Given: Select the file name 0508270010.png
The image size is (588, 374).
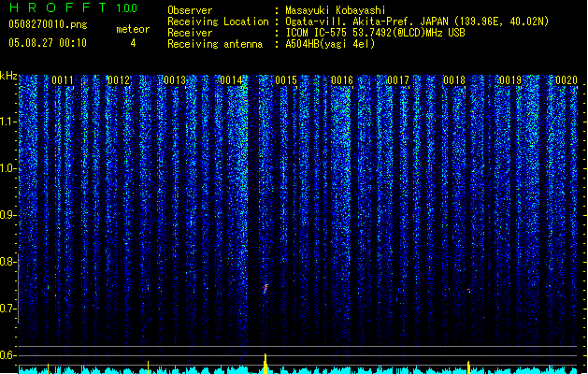Looking at the screenshot, I should click(x=48, y=24).
